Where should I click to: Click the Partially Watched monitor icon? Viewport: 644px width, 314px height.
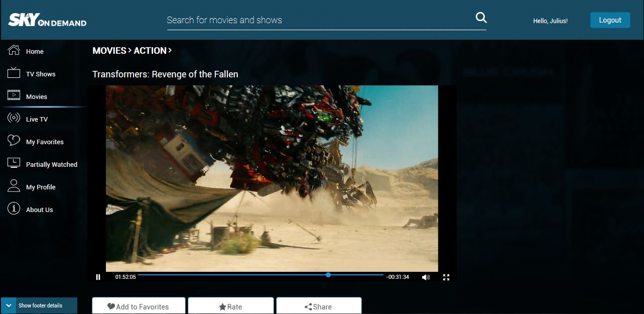click(x=14, y=163)
